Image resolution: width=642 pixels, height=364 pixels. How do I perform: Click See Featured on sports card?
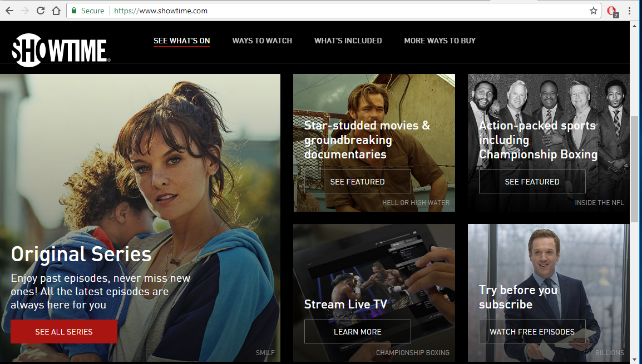[532, 182]
